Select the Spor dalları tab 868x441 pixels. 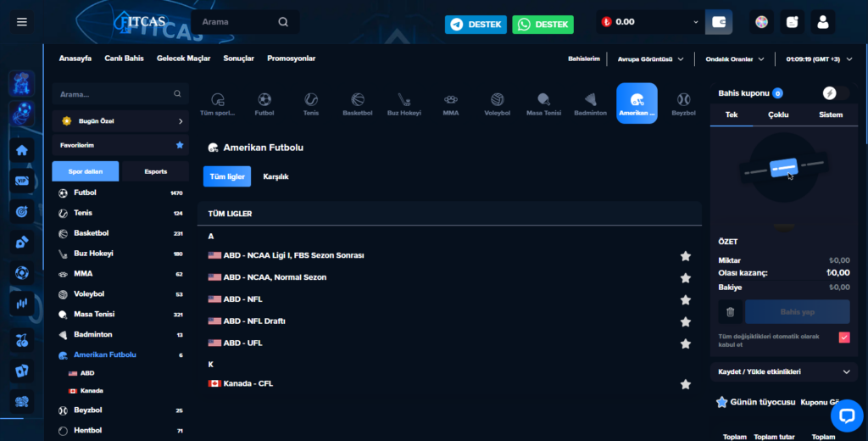coord(86,171)
